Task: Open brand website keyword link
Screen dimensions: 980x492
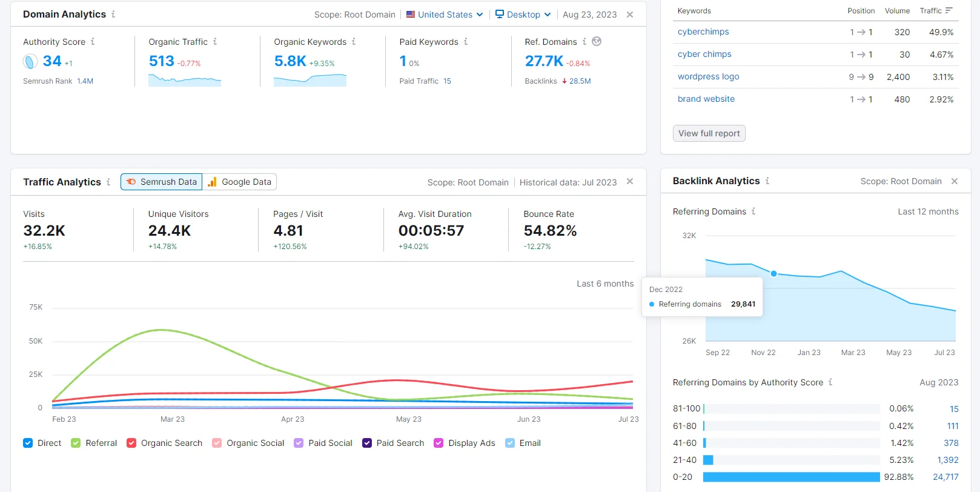Action: [x=706, y=99]
